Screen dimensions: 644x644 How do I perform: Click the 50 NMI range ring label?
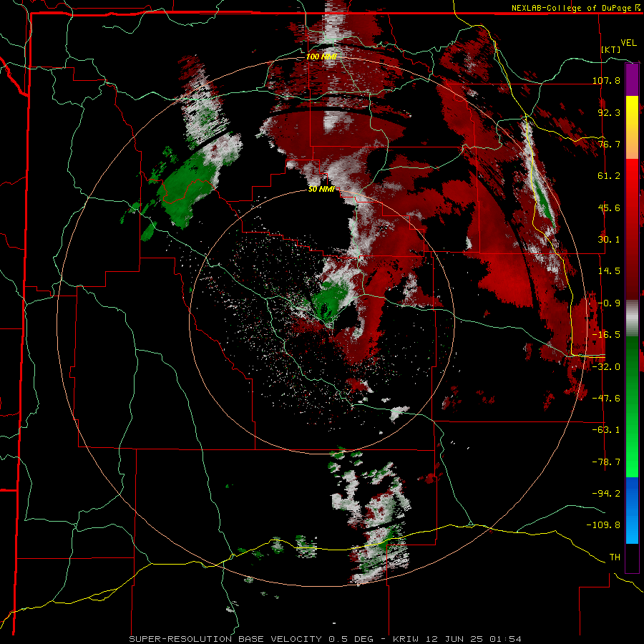(321, 190)
